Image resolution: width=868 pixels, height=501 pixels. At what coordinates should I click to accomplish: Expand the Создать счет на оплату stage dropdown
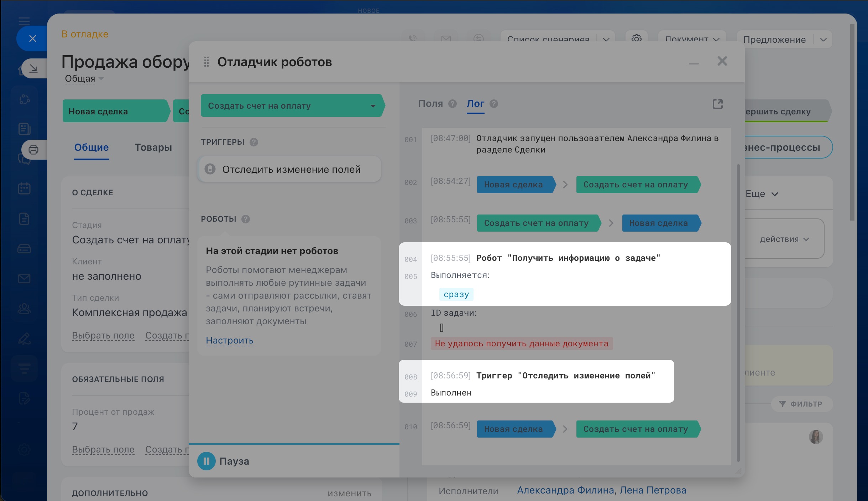pyautogui.click(x=373, y=106)
